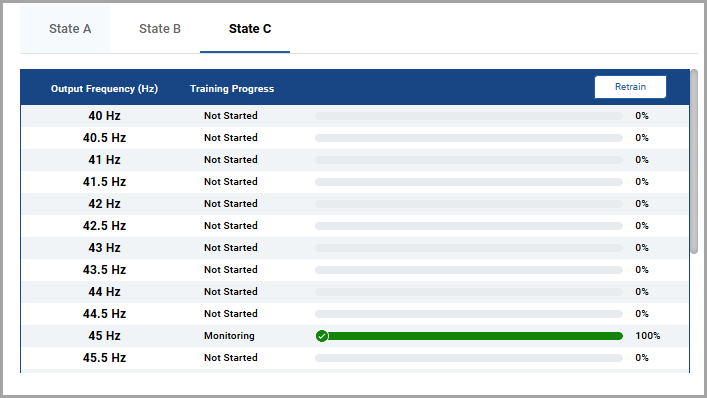Click the Training Progress column header
Image resolution: width=707 pixels, height=398 pixels.
click(232, 89)
